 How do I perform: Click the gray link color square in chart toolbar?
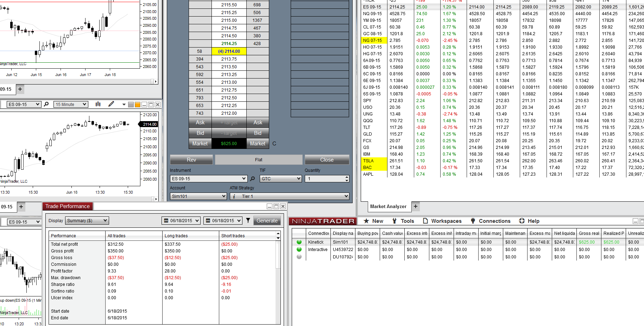click(x=131, y=105)
